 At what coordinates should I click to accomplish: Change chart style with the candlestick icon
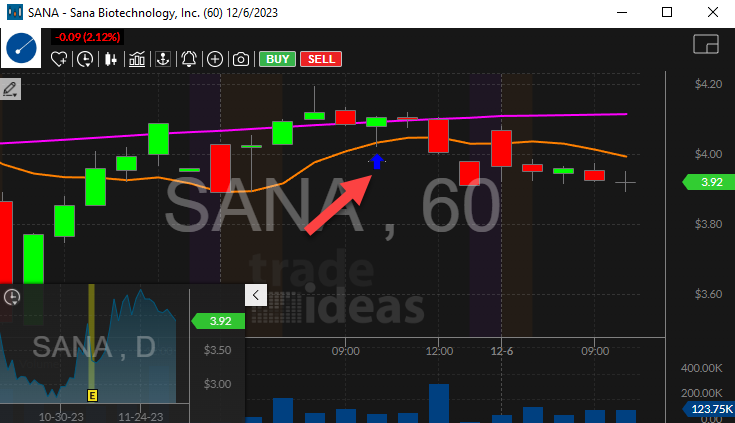coord(111,60)
